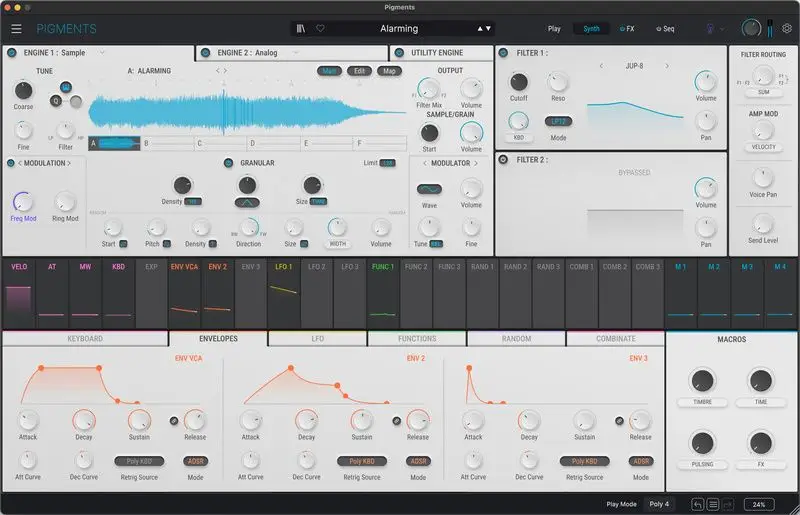Switch to the FX view tab
This screenshot has height=515, width=800.
[627, 29]
